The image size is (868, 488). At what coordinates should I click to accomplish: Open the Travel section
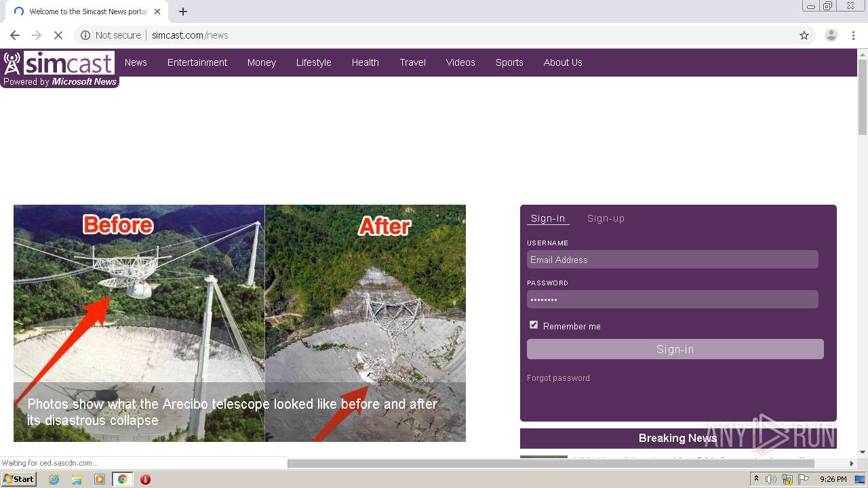[x=413, y=62]
